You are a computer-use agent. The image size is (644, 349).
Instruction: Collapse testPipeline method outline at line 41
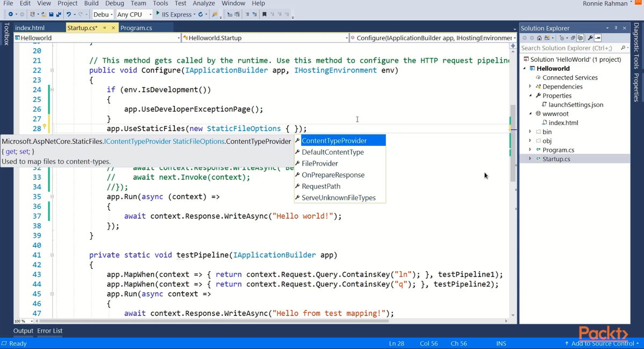coord(52,255)
